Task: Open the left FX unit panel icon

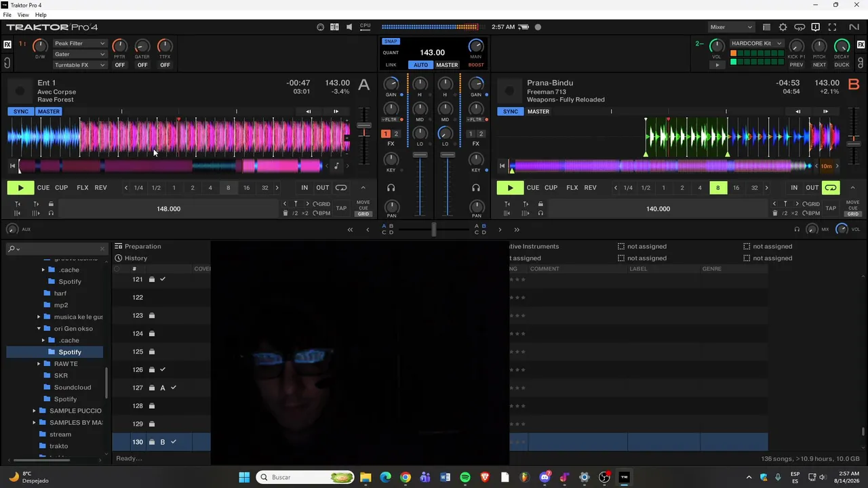Action: (x=7, y=45)
